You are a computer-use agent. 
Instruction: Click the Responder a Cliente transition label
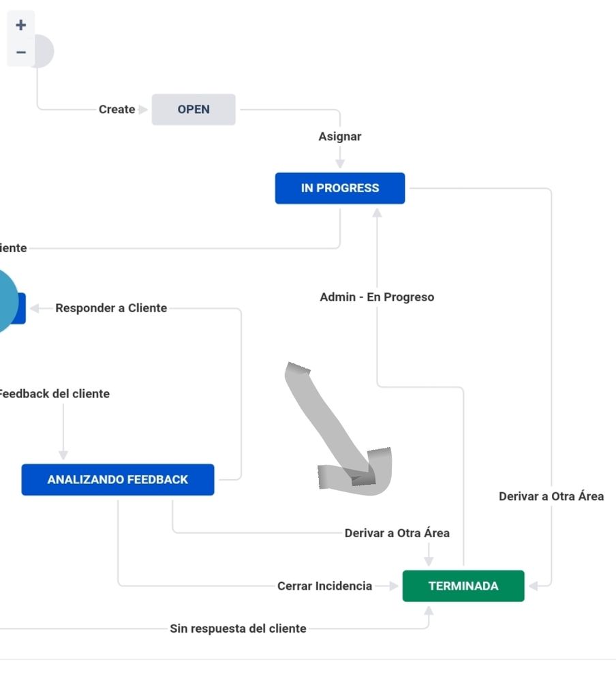coord(110,307)
